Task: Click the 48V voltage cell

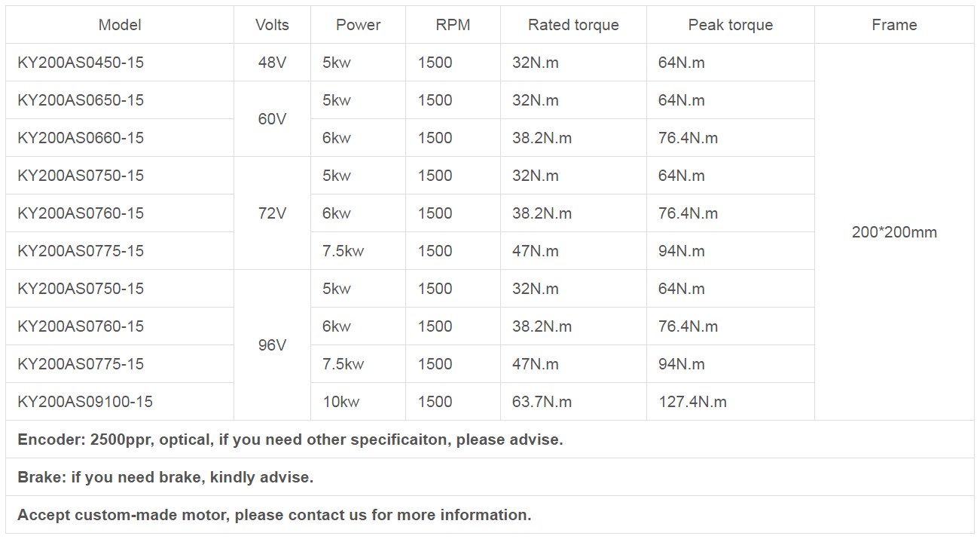Action: pyautogui.click(x=272, y=63)
